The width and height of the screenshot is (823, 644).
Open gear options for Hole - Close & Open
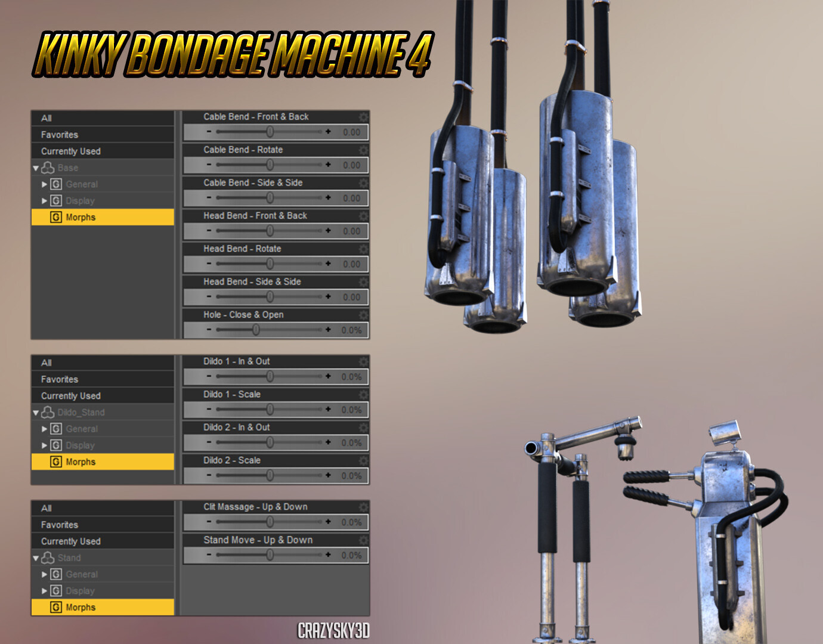[x=363, y=315]
